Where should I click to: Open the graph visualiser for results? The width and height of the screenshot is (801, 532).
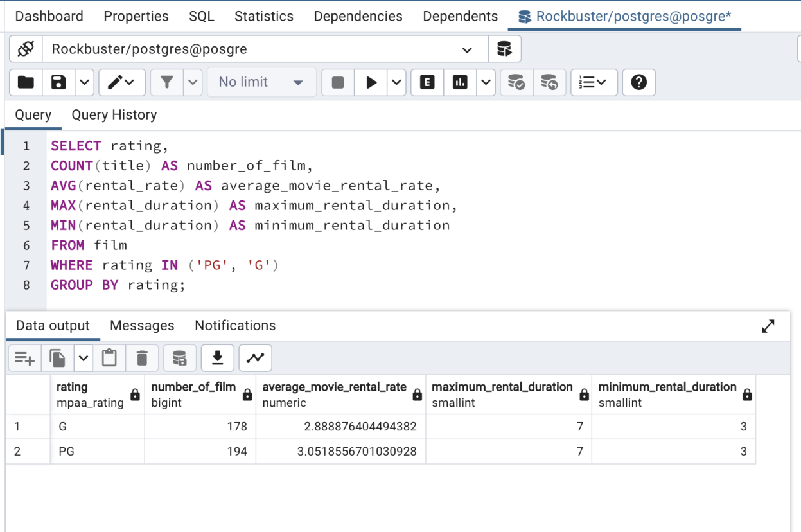click(255, 358)
